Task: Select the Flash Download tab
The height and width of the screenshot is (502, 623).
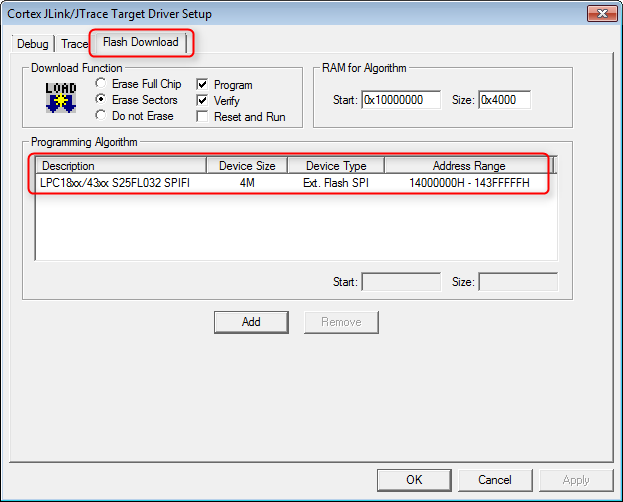Action: [x=140, y=43]
